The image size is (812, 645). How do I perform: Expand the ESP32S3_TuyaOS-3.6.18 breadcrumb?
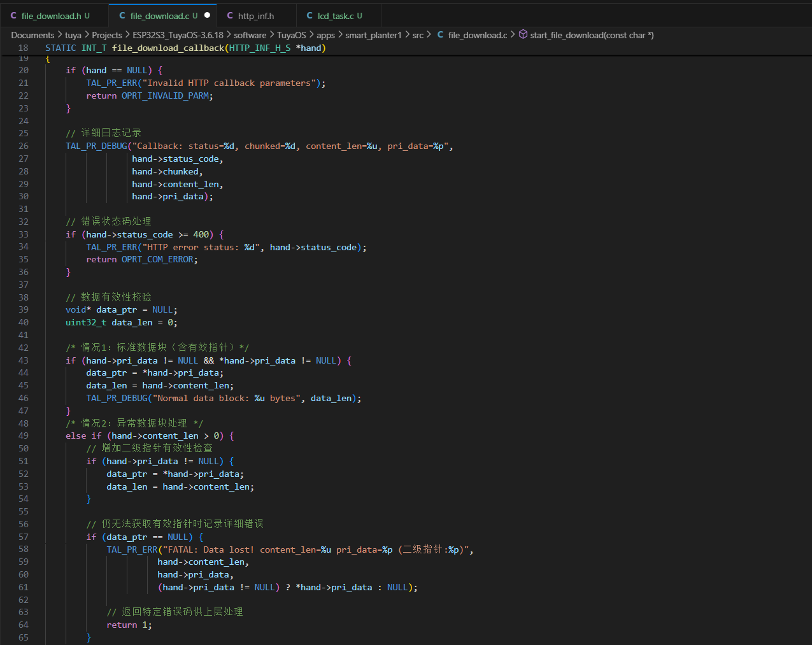point(178,35)
